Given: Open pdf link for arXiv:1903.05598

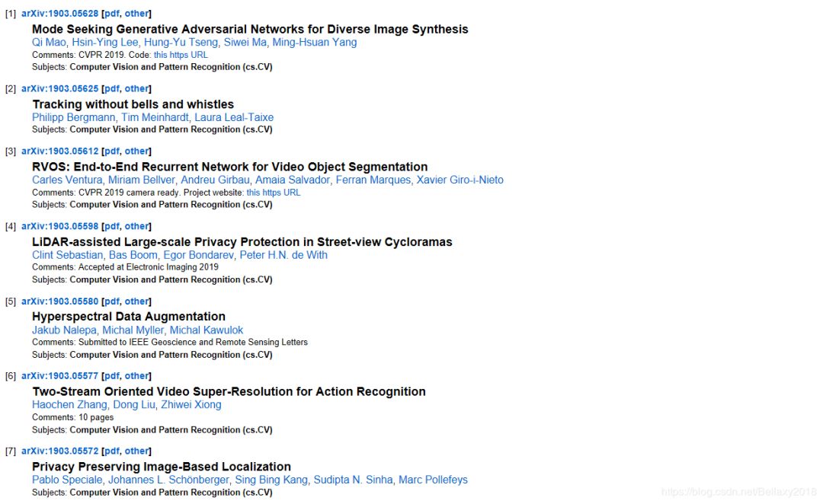Looking at the screenshot, I should pos(111,226).
